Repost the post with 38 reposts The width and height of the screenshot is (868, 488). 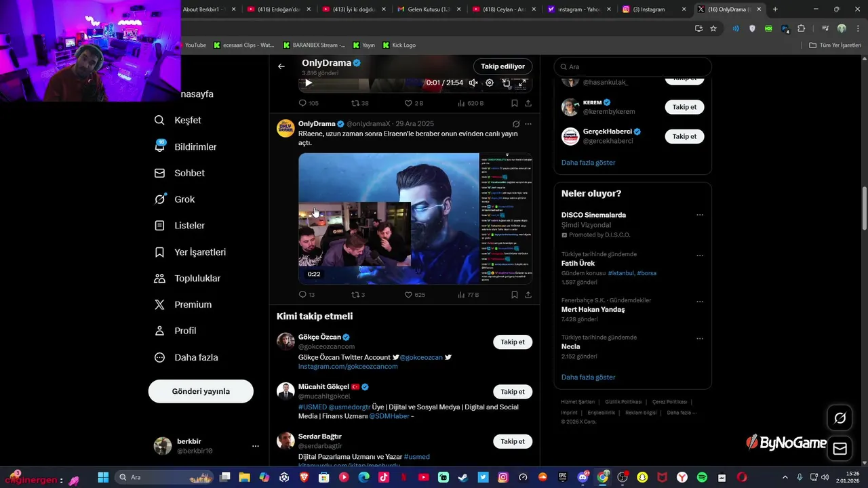tap(360, 103)
